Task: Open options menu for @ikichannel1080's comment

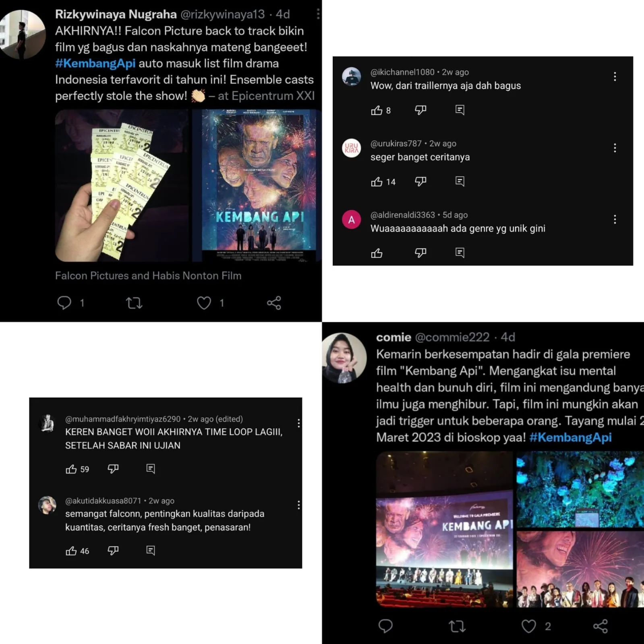Action: [x=615, y=77]
